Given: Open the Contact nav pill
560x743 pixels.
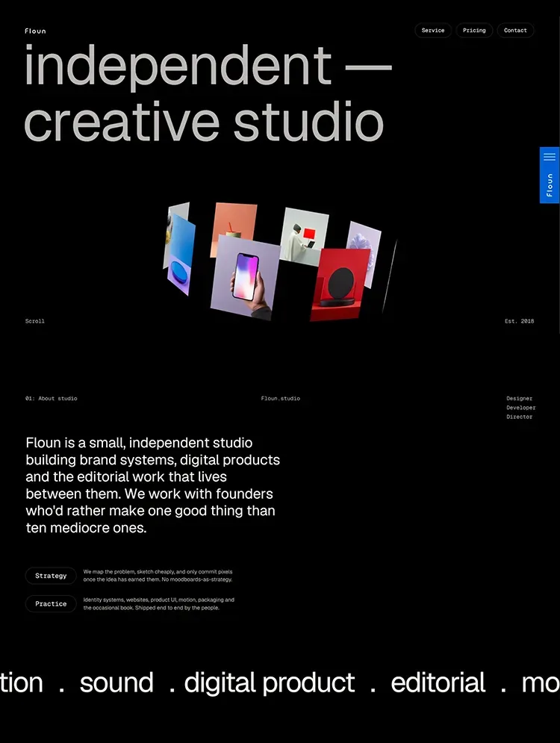Looking at the screenshot, I should point(515,31).
